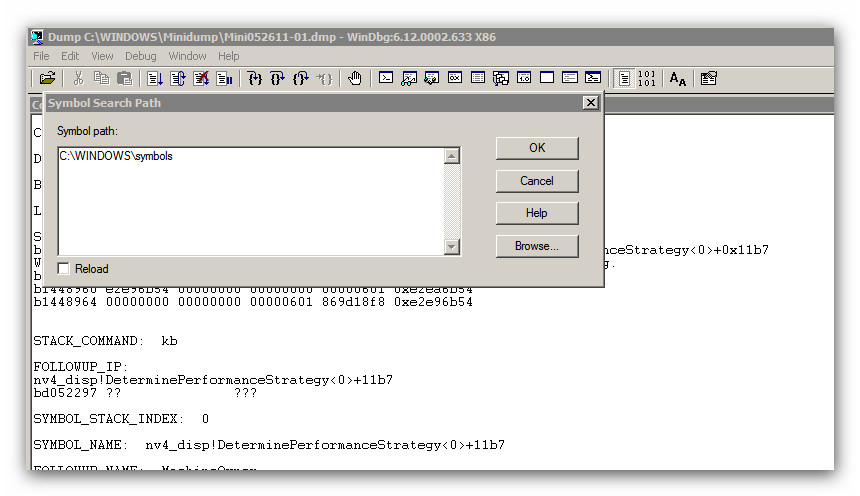Click the symbol path scrollbar up arrow
The height and width of the screenshot is (496, 860).
pyautogui.click(x=452, y=156)
